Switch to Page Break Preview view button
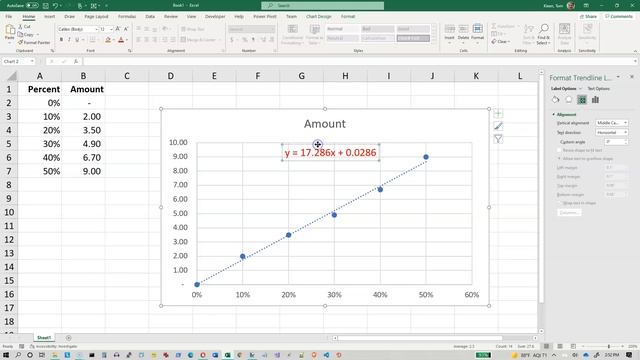The image size is (640, 360). point(573,346)
